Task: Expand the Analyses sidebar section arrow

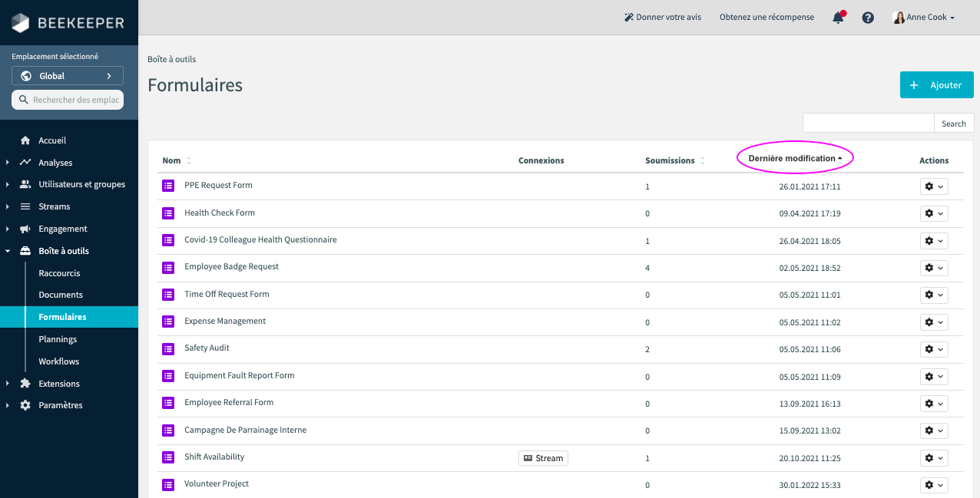Action: pos(8,163)
